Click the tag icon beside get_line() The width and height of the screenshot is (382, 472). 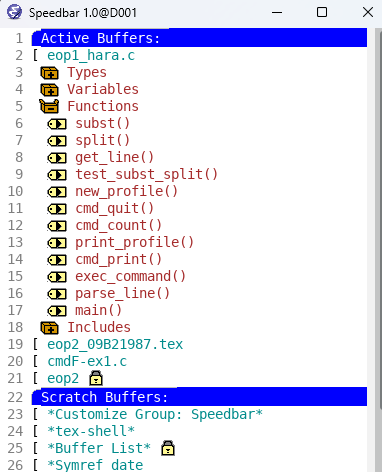click(57, 158)
